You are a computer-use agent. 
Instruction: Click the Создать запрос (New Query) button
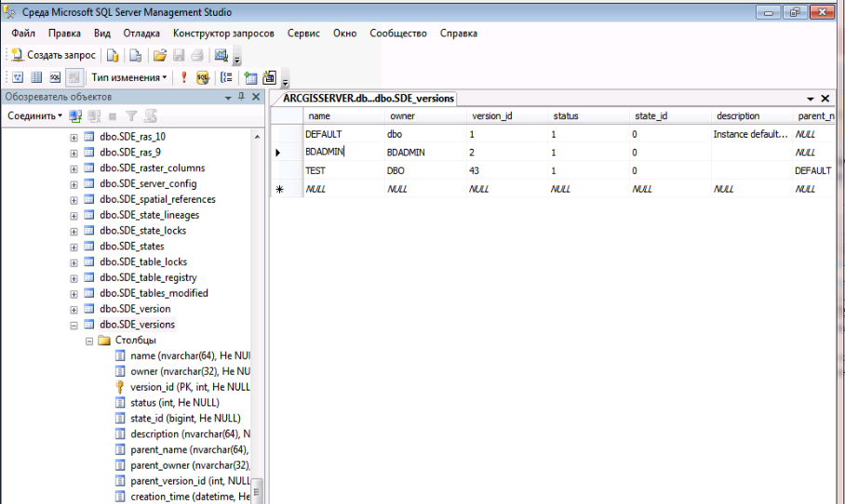[53, 56]
